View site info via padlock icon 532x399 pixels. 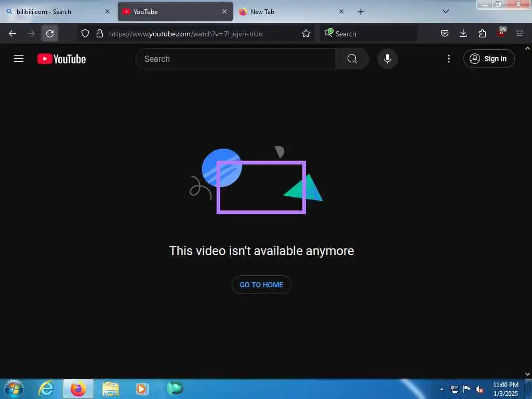coord(99,34)
